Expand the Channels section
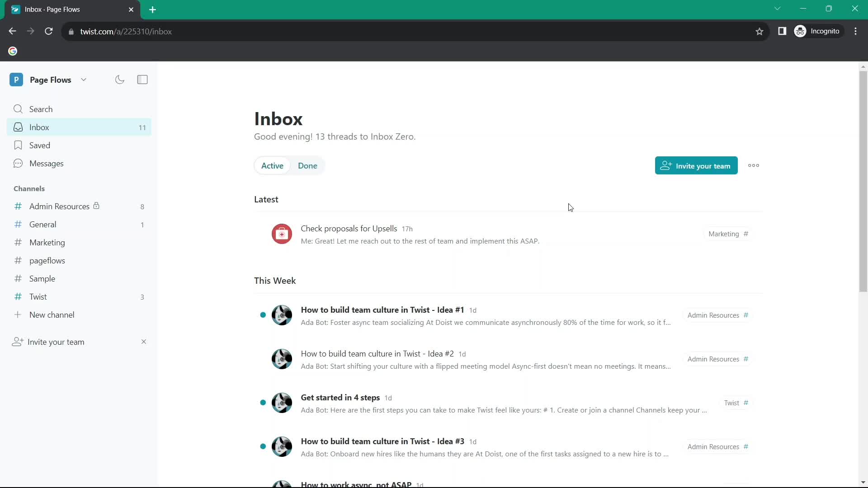The width and height of the screenshot is (868, 488). pyautogui.click(x=28, y=188)
